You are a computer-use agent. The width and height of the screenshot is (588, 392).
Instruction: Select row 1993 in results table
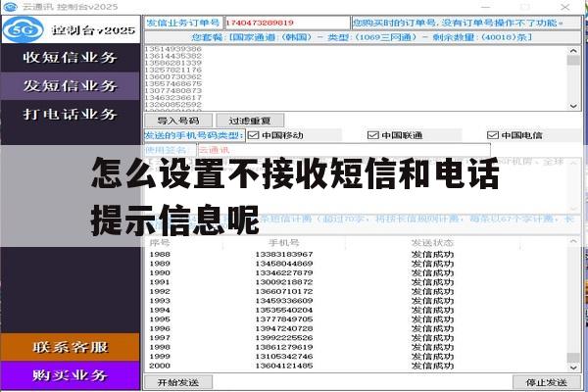tap(357, 301)
